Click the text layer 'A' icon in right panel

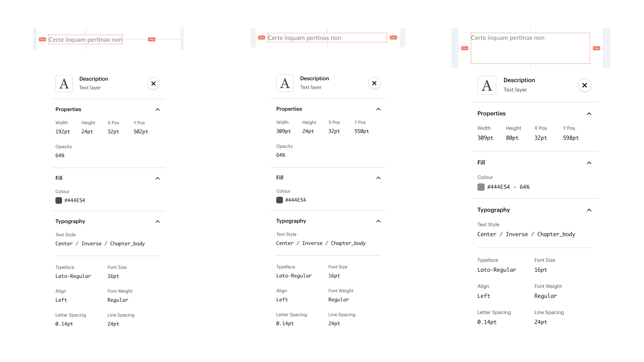coord(487,85)
